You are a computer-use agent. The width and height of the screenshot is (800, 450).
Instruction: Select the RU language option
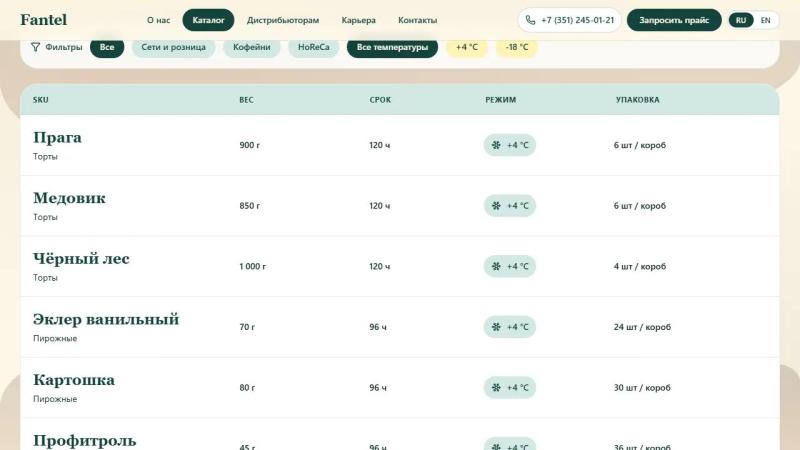tap(741, 20)
